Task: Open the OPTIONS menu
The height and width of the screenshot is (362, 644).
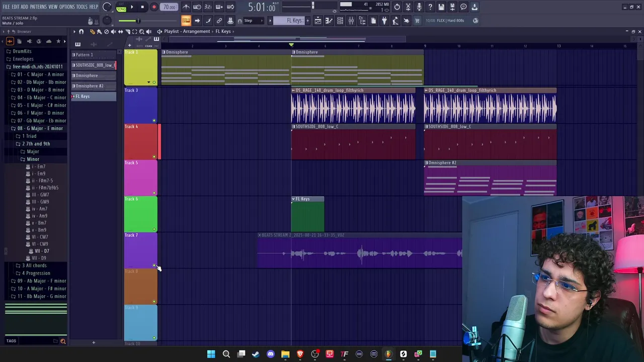Action: click(x=67, y=7)
